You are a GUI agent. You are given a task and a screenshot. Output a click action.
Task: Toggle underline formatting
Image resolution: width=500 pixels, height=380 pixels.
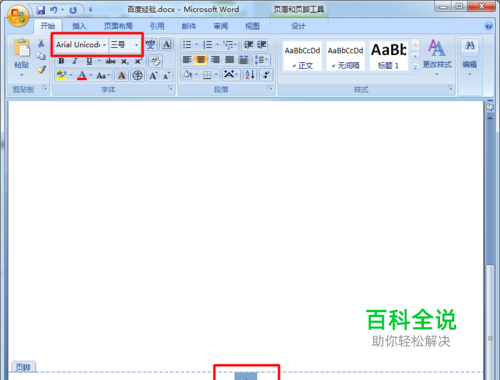coord(89,61)
